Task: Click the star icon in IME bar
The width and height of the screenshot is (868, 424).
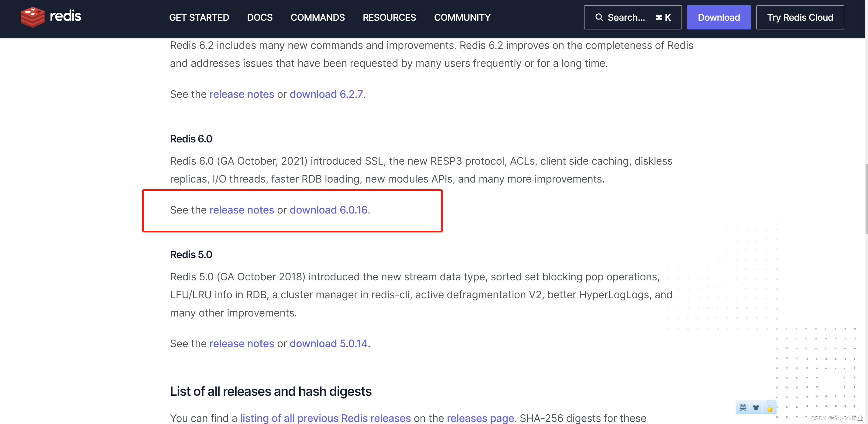Action: click(x=770, y=409)
